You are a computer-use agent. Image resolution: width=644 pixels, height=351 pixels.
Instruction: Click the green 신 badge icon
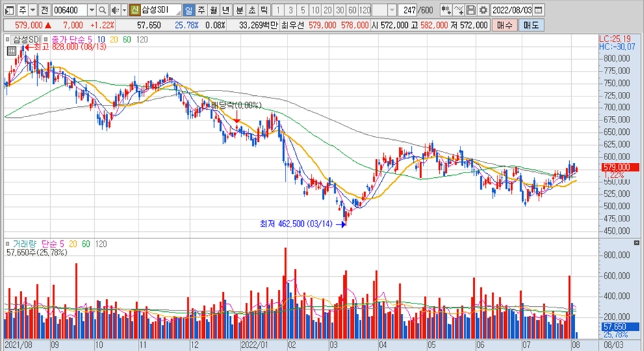click(x=135, y=10)
